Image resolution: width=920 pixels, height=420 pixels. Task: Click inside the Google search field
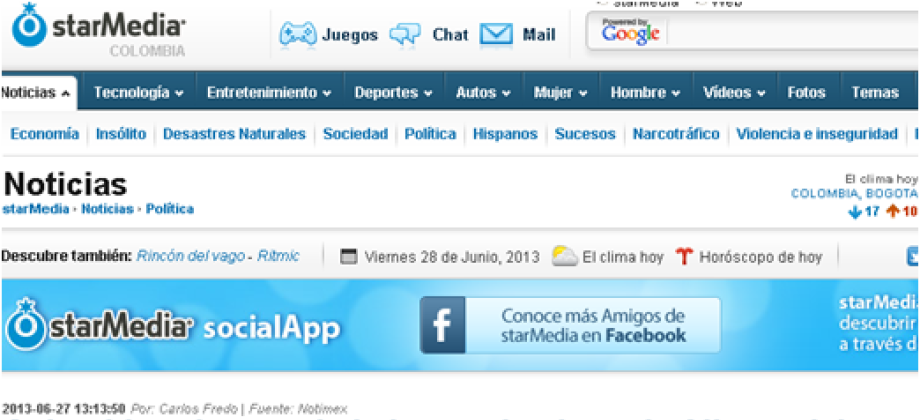pyautogui.click(x=792, y=32)
